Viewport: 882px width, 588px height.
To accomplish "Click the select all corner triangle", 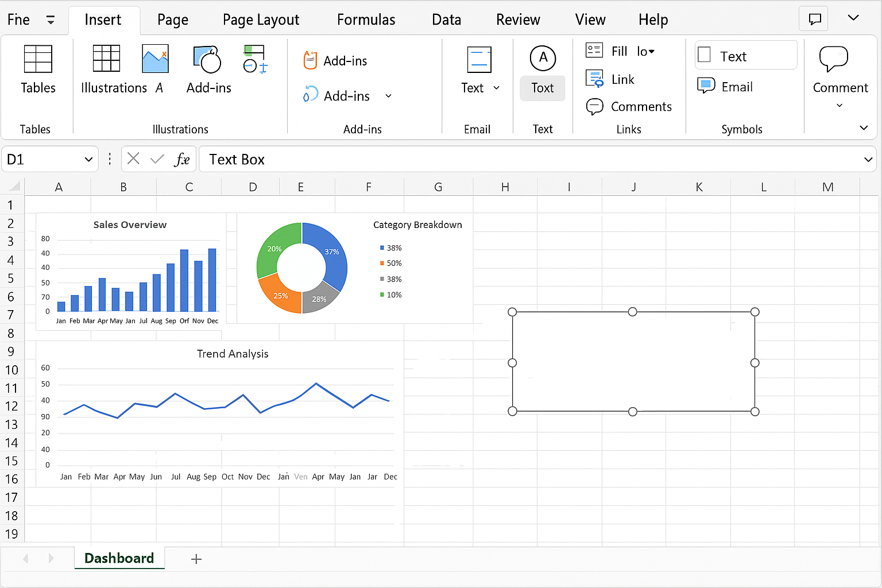I will pyautogui.click(x=14, y=185).
